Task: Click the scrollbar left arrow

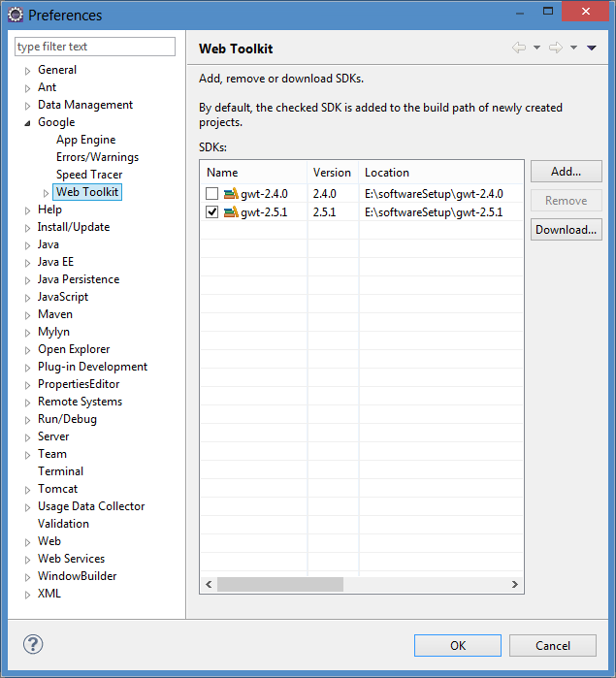Action: [x=209, y=584]
